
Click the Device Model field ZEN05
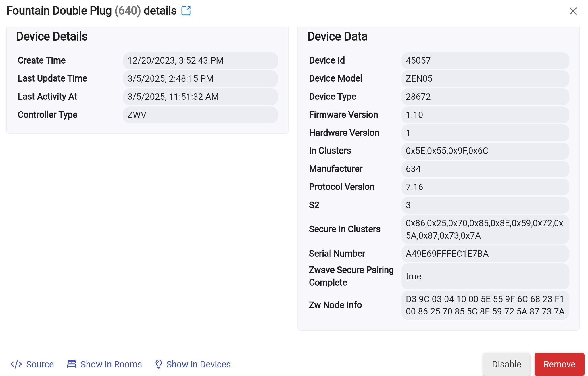419,79
